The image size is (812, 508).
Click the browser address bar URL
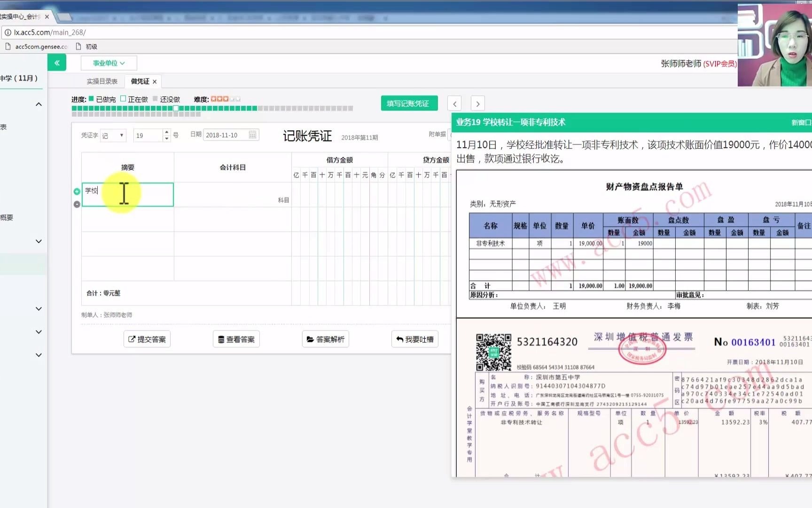(x=50, y=32)
